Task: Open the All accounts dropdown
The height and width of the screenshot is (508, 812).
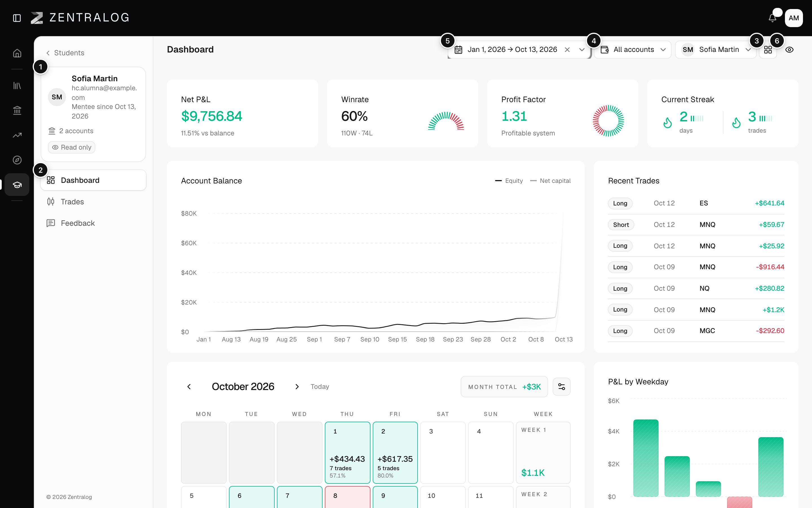Action: [632, 50]
